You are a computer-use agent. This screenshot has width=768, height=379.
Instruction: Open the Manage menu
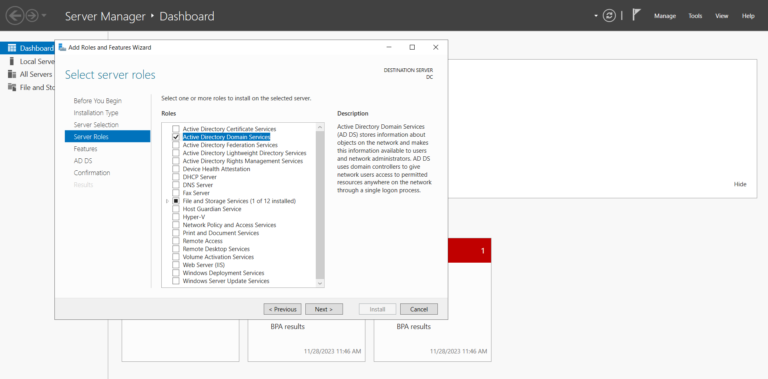[x=665, y=16]
